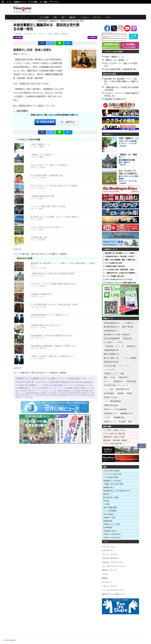Open article 石破新首相が提唱する「アジア版NATO」とは

(49, 315)
